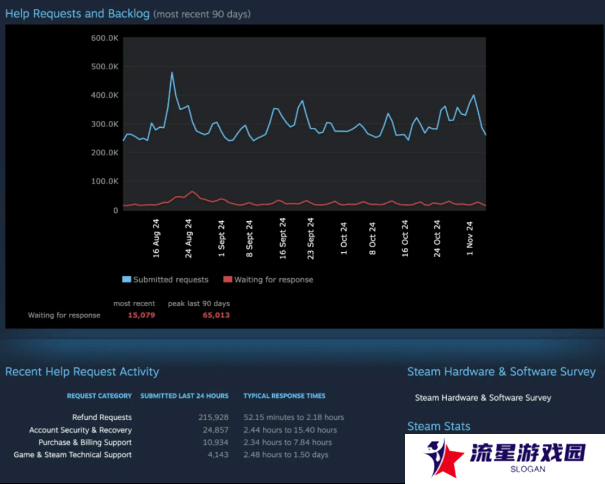
Task: Click the 2.48 hours to 1.50 days value
Action: pyautogui.click(x=286, y=455)
